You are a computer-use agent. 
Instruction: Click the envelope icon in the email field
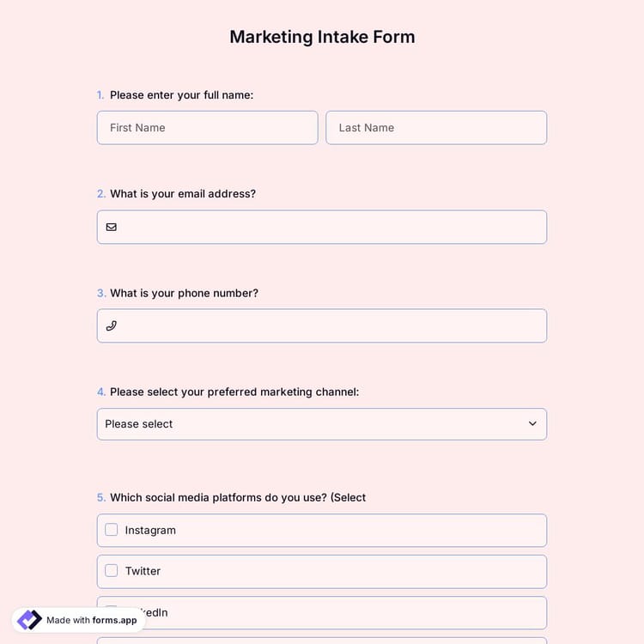[x=111, y=228]
